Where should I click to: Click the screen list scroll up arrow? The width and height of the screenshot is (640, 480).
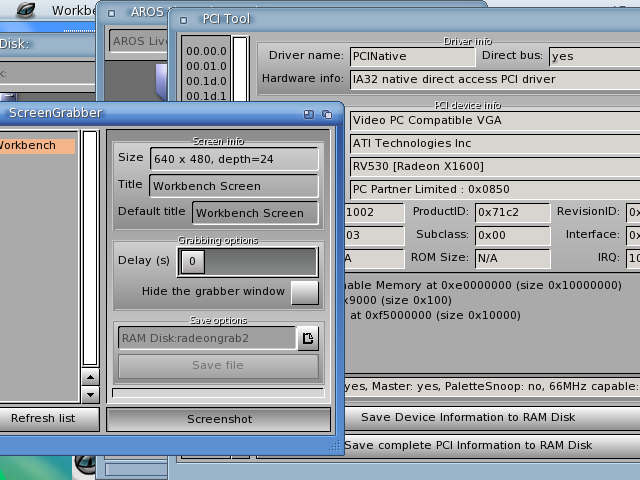point(90,377)
